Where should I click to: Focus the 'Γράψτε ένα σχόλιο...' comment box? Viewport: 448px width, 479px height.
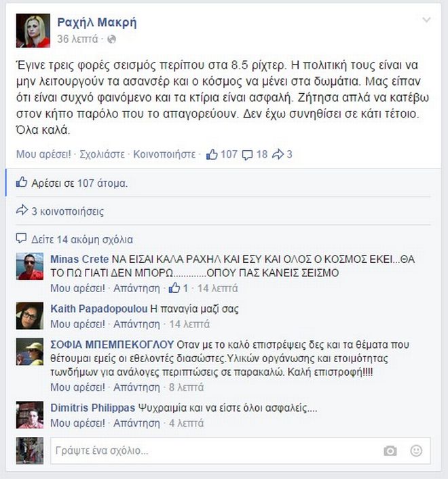[x=240, y=450]
